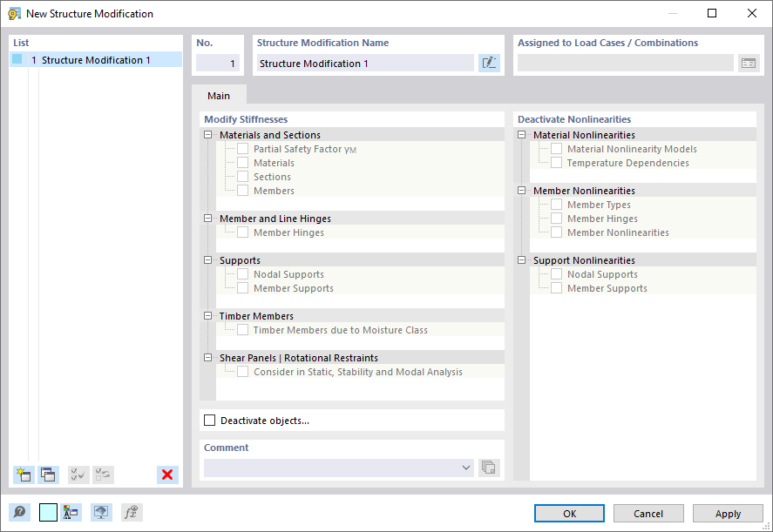Rename the modification using the pencil edit icon
This screenshot has width=773, height=532.
[489, 62]
